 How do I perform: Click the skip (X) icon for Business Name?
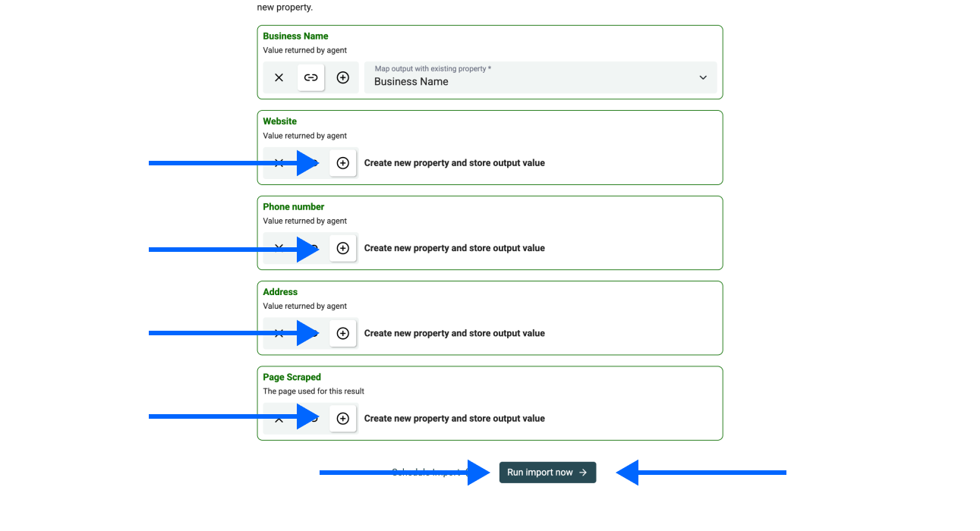(x=279, y=77)
